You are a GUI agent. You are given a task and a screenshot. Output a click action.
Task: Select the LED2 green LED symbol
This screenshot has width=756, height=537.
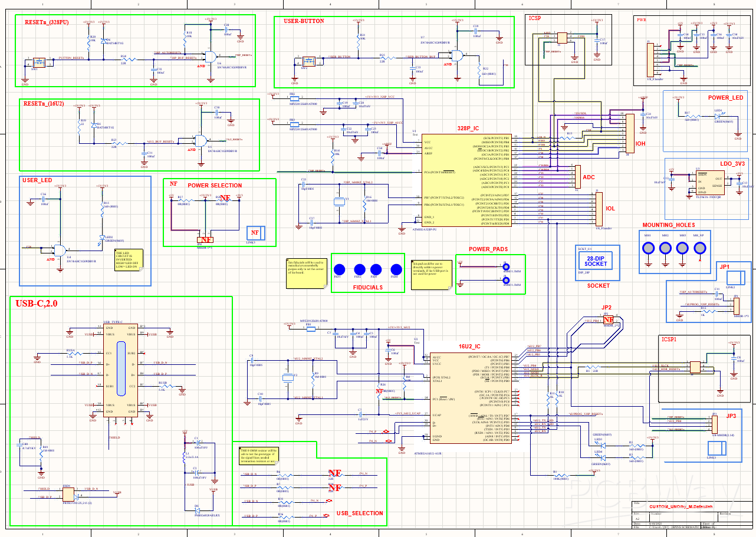(x=104, y=238)
